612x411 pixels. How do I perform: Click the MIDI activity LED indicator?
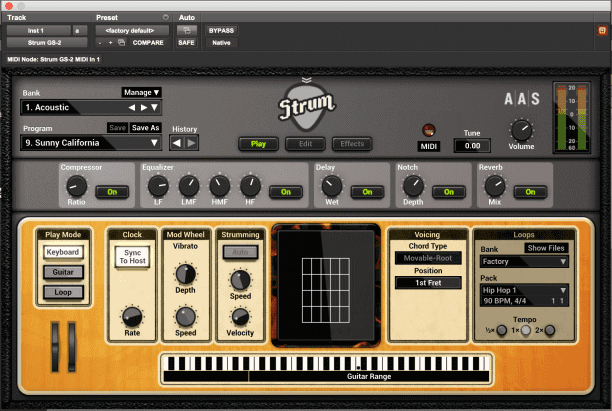tap(429, 130)
